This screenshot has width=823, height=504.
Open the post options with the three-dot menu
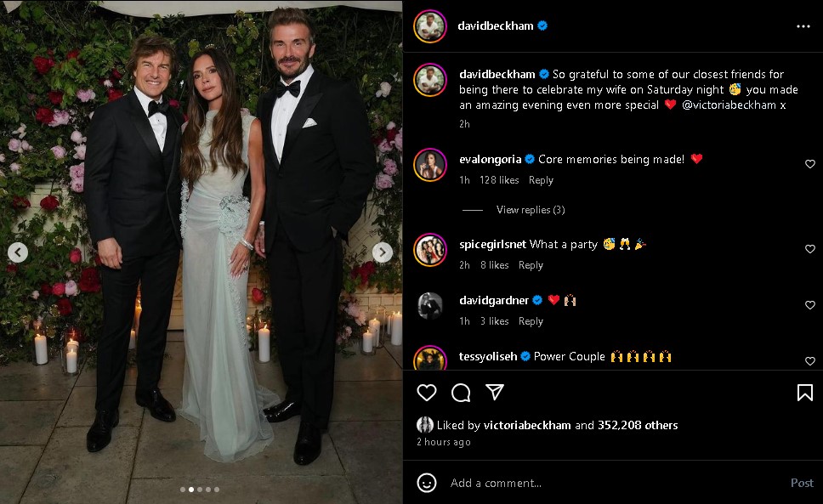(803, 26)
